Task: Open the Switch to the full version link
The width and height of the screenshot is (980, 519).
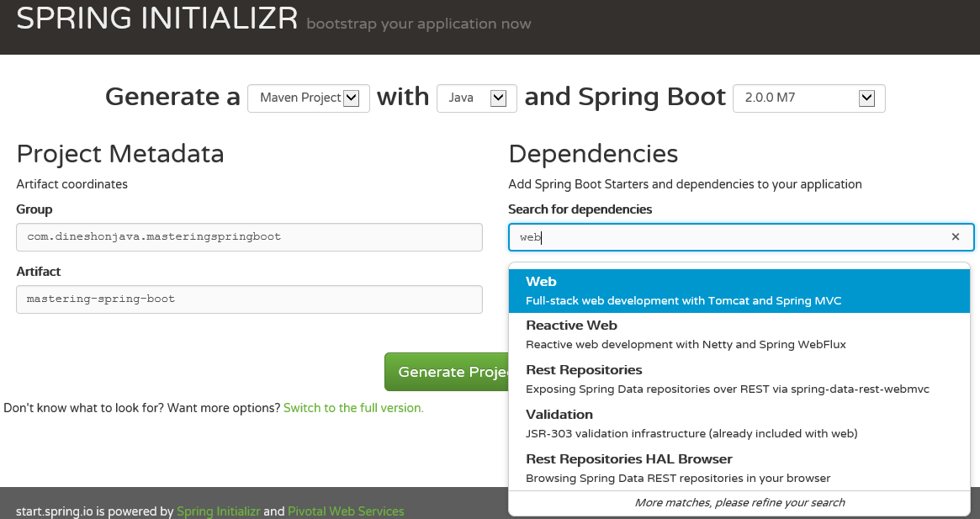Action: pos(353,408)
